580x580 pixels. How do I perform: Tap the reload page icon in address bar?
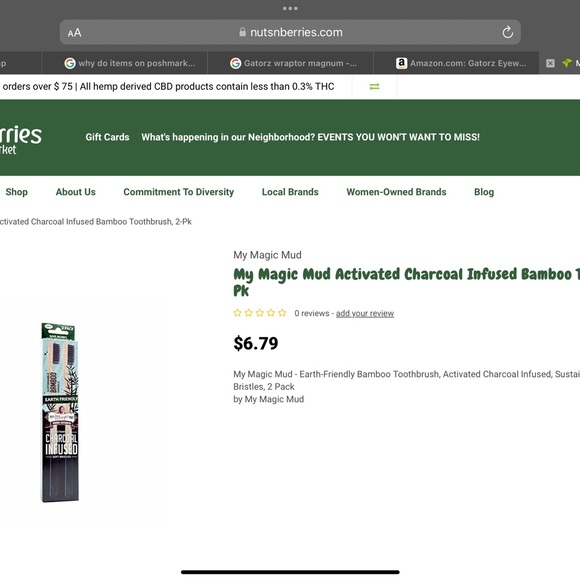pyautogui.click(x=508, y=32)
